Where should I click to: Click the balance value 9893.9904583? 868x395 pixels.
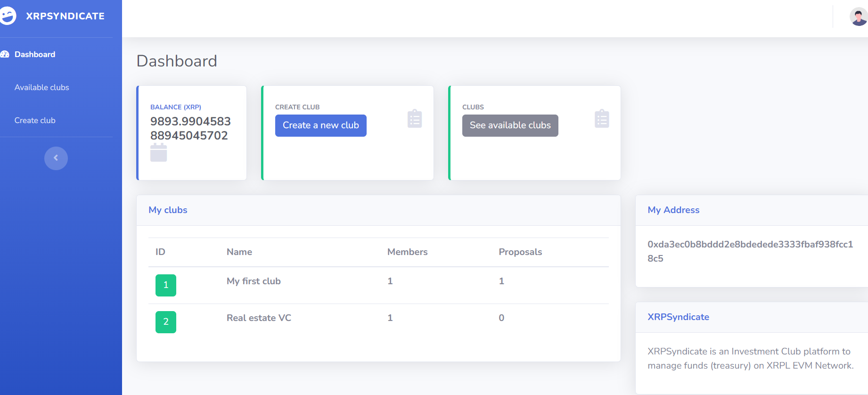(x=190, y=128)
